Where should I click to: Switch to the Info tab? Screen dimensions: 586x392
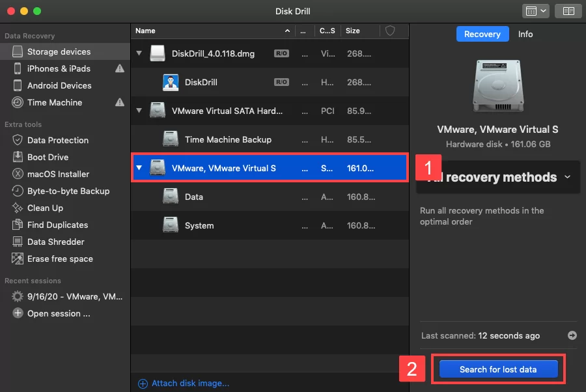click(x=525, y=34)
